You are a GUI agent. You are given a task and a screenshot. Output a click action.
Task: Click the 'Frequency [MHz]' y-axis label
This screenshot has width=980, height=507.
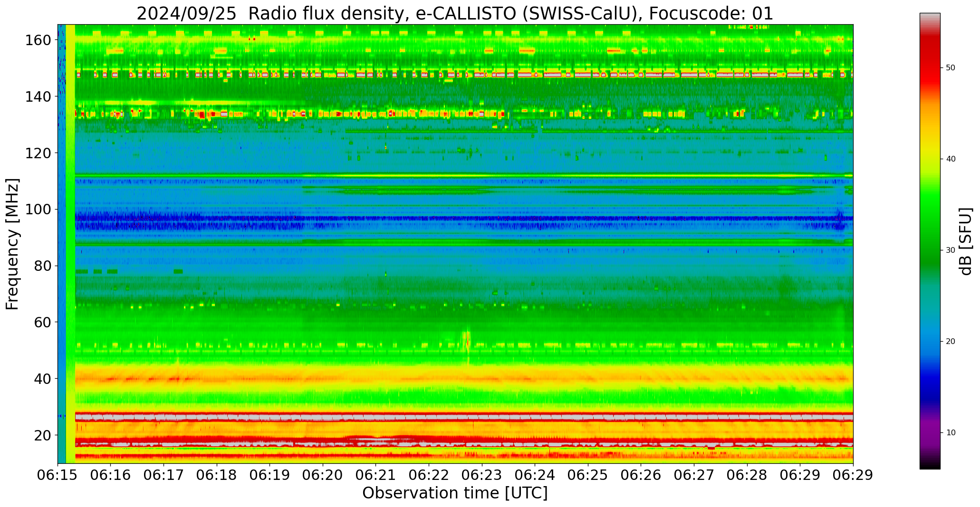tap(12, 244)
